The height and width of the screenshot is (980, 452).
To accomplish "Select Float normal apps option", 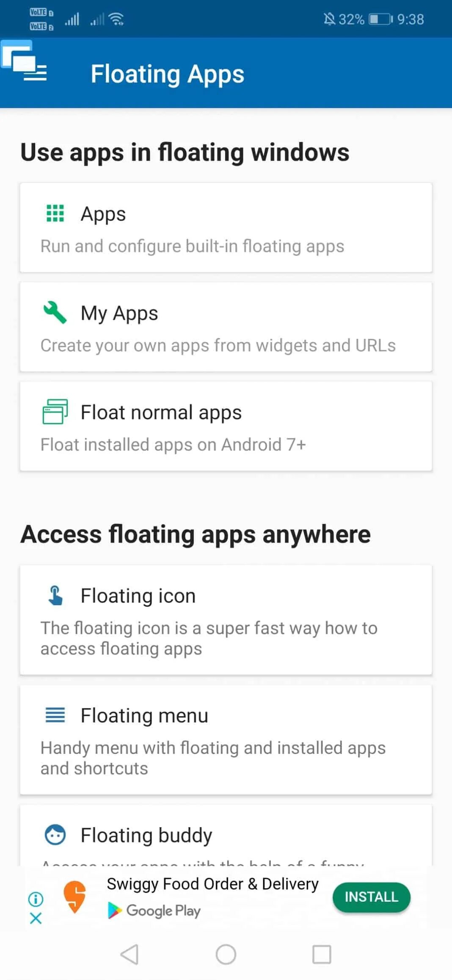I will click(226, 426).
